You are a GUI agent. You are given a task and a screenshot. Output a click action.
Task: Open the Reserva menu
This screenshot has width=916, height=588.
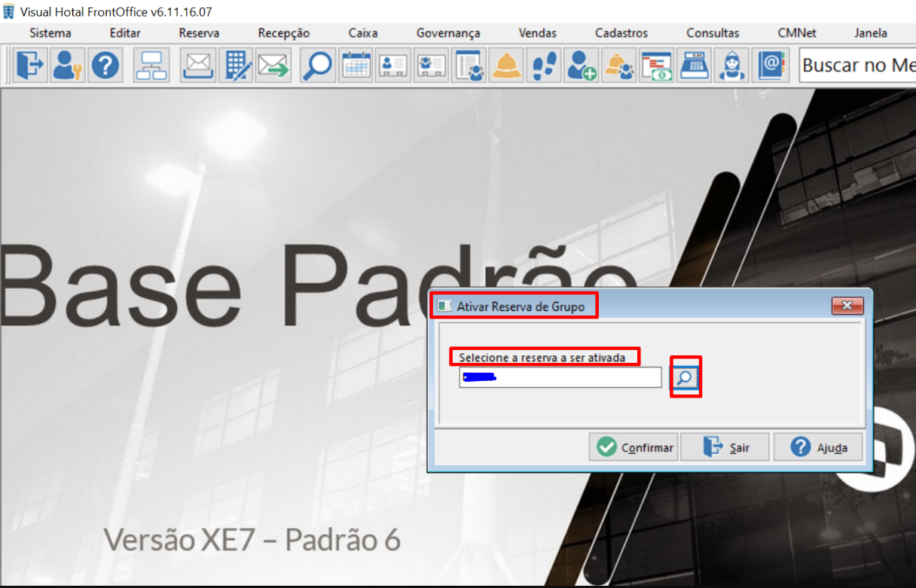point(199,33)
